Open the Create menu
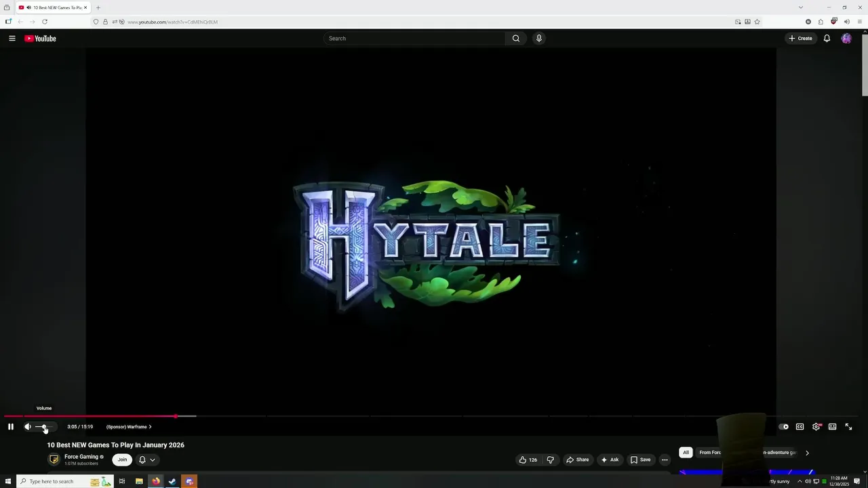This screenshot has width=868, height=488. (800, 39)
